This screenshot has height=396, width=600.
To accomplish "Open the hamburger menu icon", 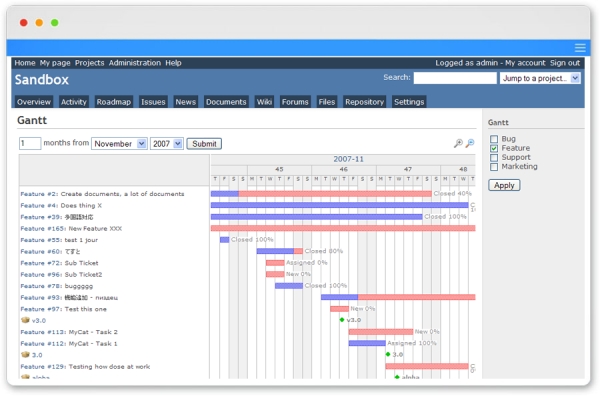I will [x=580, y=48].
